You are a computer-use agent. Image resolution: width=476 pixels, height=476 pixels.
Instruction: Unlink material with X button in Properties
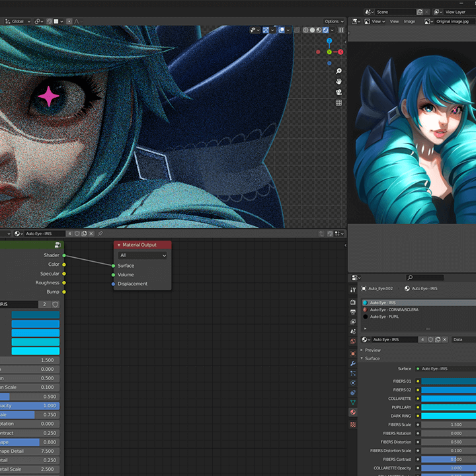click(x=445, y=339)
